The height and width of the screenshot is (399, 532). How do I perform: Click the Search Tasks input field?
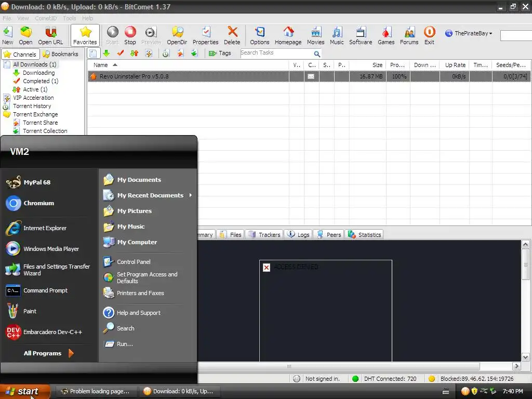pyautogui.click(x=276, y=53)
